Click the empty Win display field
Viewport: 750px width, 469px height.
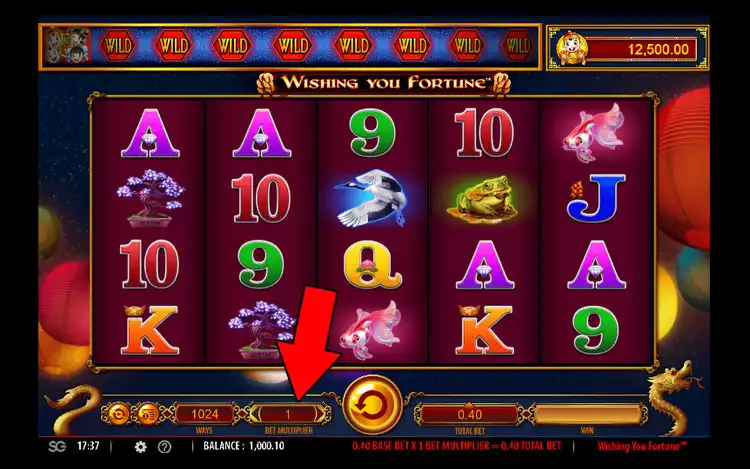click(587, 414)
